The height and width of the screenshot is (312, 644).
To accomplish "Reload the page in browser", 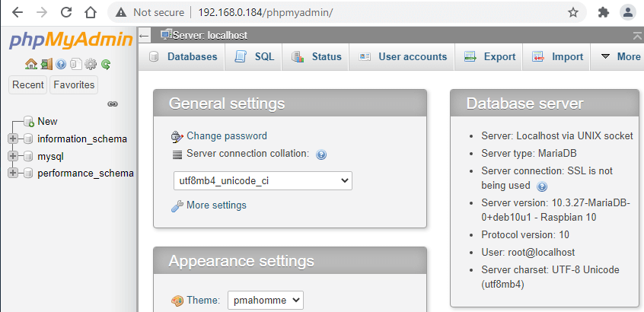I will click(x=66, y=12).
